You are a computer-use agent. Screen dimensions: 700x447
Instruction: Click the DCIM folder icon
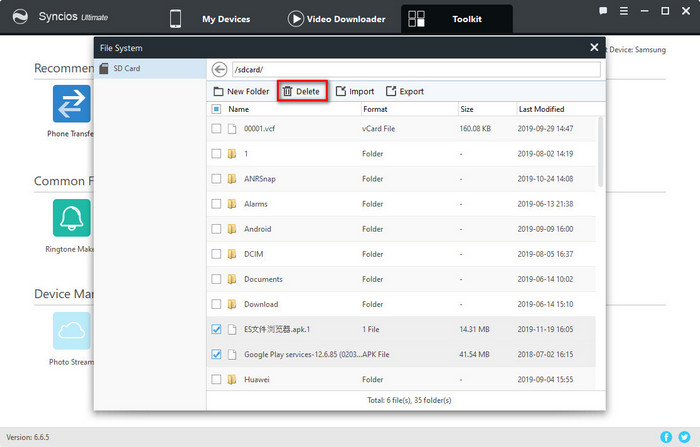[232, 254]
